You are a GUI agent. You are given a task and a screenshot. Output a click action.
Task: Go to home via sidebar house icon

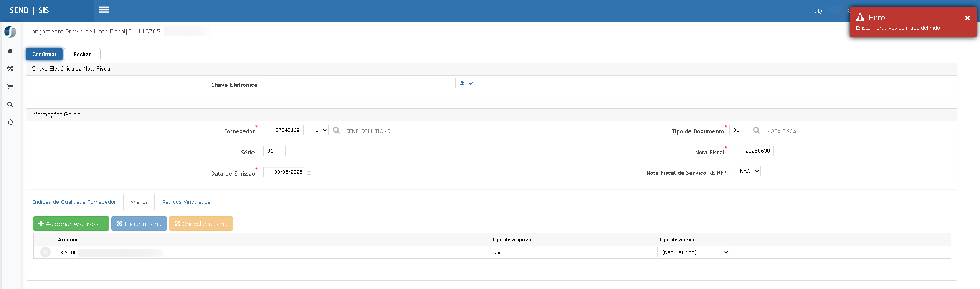10,51
